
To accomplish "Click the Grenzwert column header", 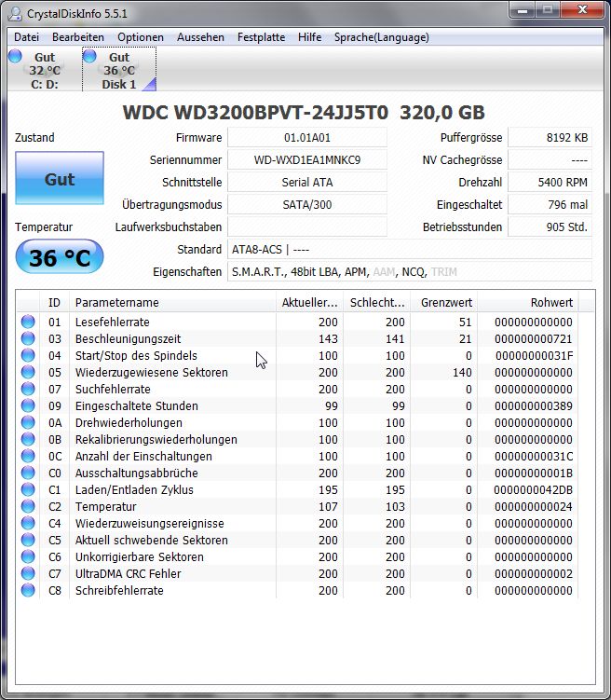I will [x=443, y=302].
